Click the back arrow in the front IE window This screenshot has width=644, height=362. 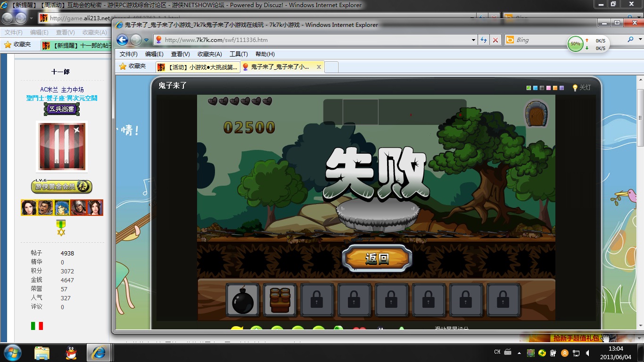pyautogui.click(x=122, y=40)
